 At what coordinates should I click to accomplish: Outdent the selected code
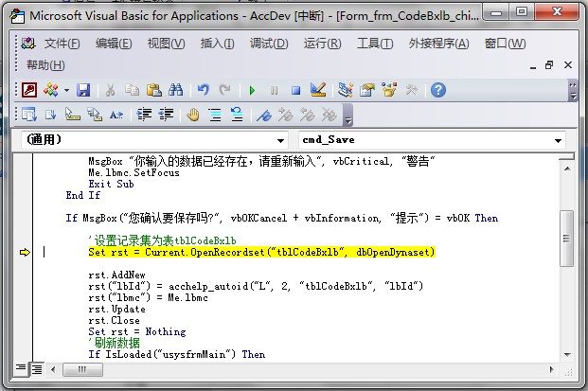point(166,115)
